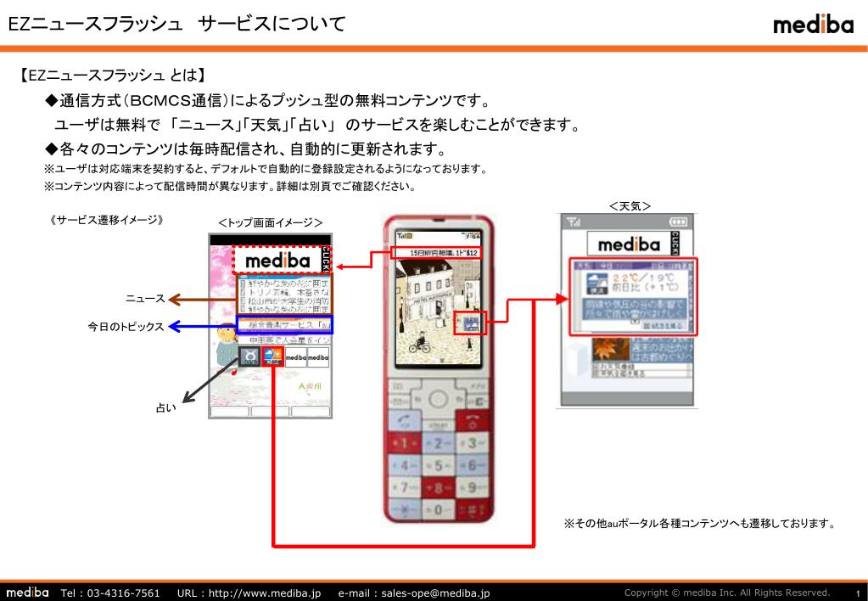Click keypad key 8 on the phone
868x601 pixels.
tap(439, 487)
